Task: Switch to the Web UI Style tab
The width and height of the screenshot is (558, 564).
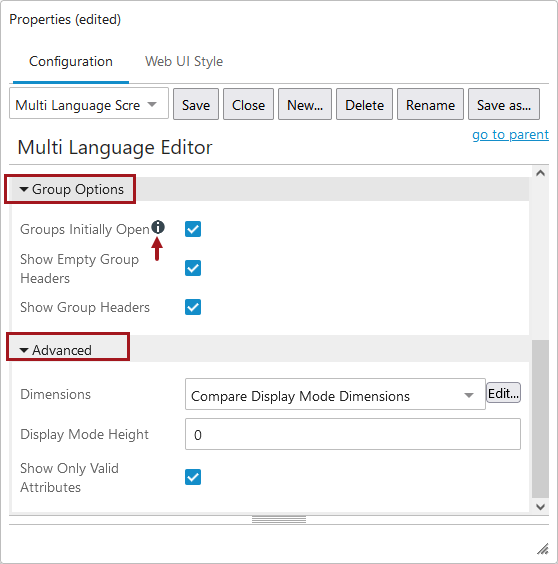Action: (x=184, y=62)
